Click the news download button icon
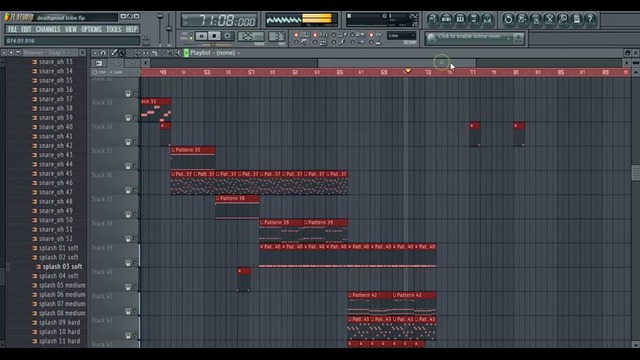Image resolution: width=640 pixels, height=360 pixels. click(x=518, y=38)
